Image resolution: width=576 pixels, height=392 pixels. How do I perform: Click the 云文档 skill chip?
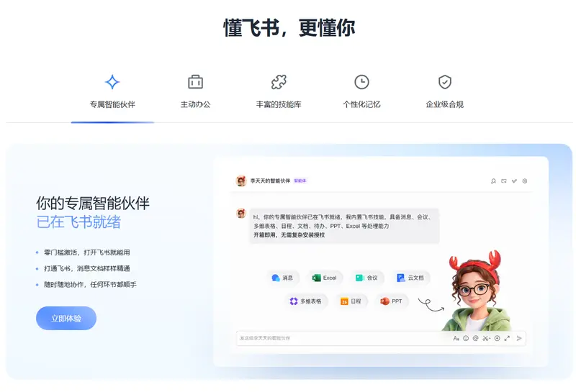point(410,278)
